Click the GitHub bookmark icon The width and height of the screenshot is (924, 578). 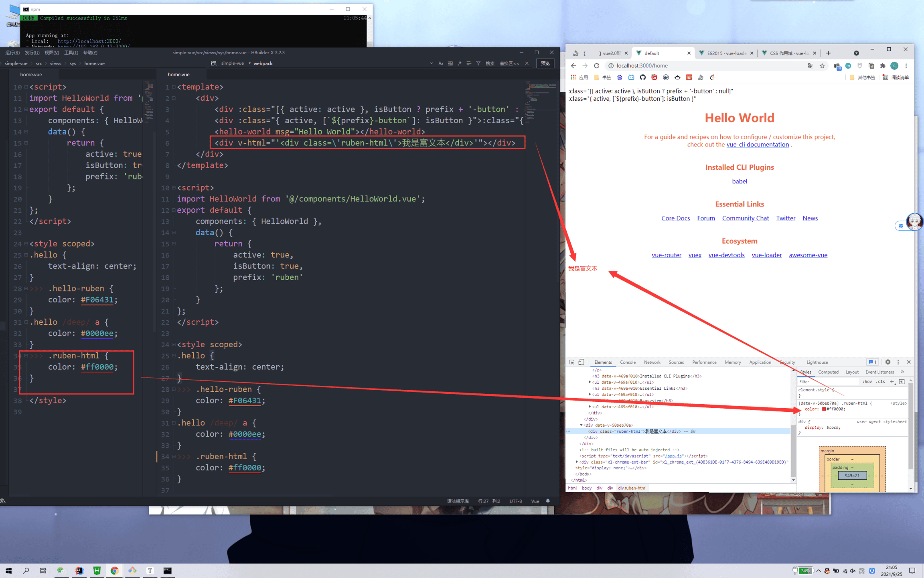tap(643, 77)
